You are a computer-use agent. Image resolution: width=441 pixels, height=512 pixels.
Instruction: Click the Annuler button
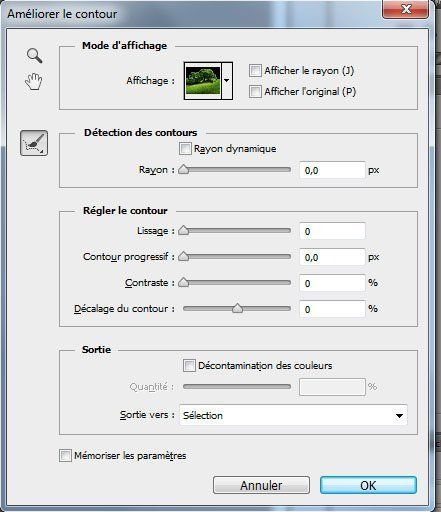(261, 485)
